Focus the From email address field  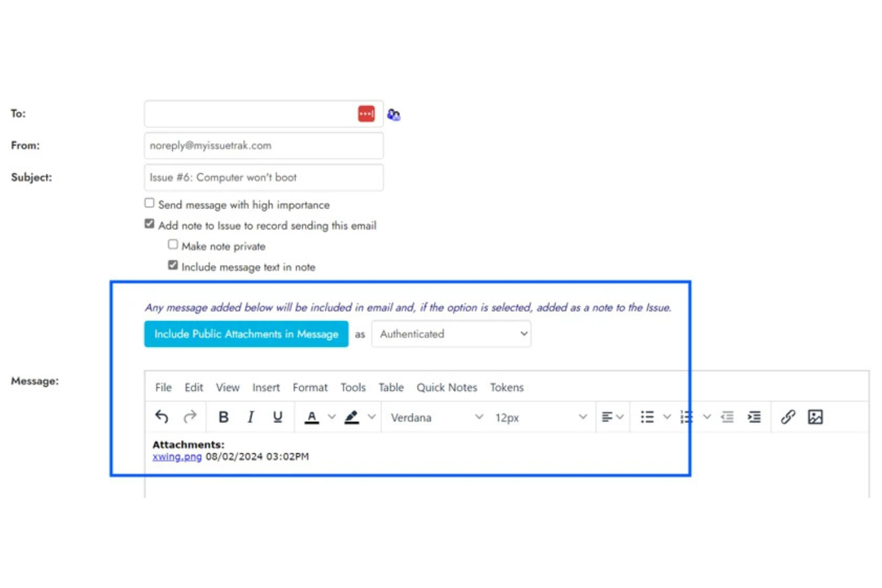point(263,145)
